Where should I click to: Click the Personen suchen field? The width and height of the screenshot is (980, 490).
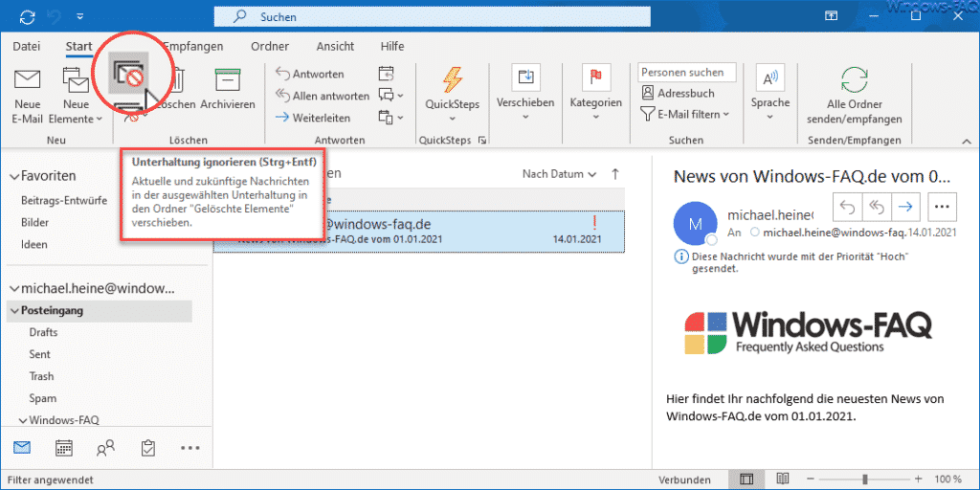tap(687, 73)
